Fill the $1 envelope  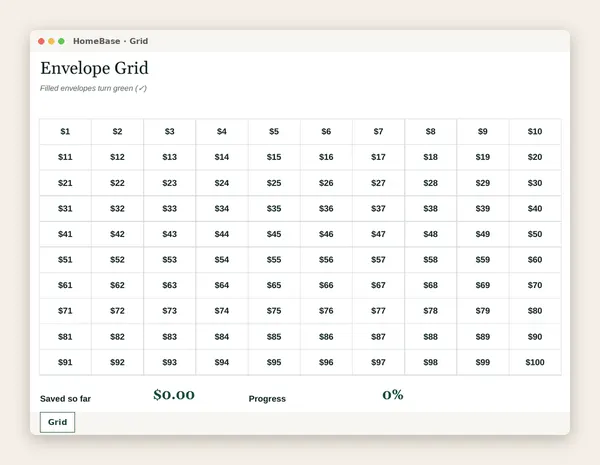pos(65,132)
